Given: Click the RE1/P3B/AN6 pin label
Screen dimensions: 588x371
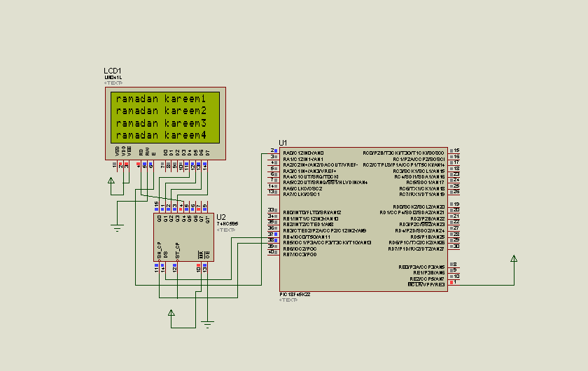Looking at the screenshot, I should [x=429, y=273].
